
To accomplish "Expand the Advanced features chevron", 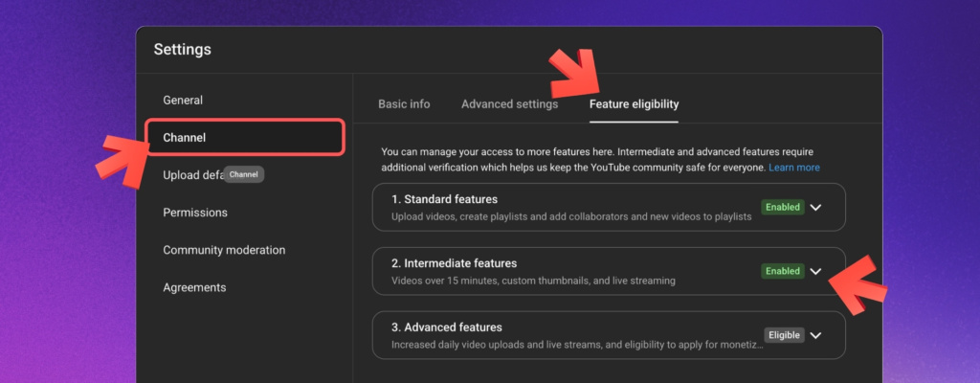I will tap(815, 335).
